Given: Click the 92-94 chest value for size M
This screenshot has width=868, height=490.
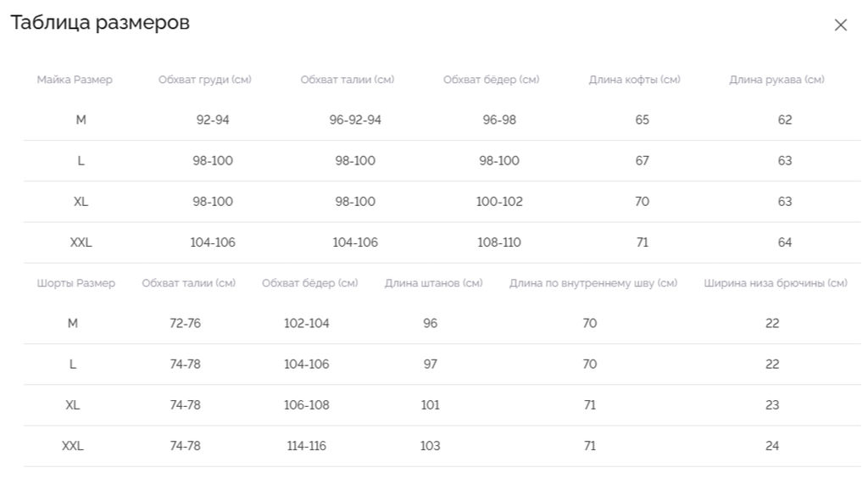Looking at the screenshot, I should tap(213, 120).
